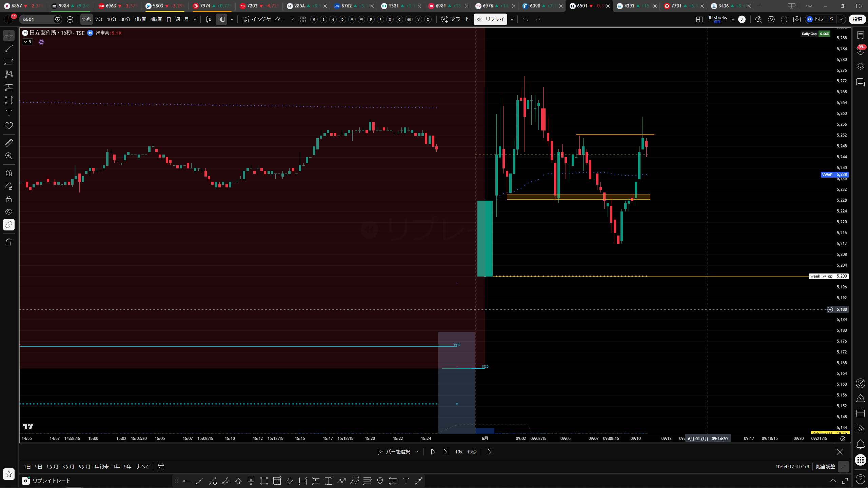The width and height of the screenshot is (868, 488).
Task: Open the heart icons tool
Action: [x=9, y=126]
